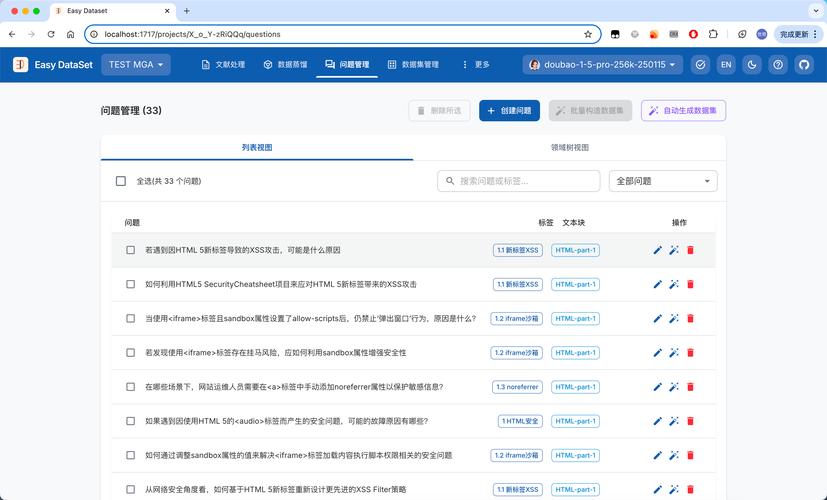Switch language with the EN button
This screenshot has width=827, height=500.
coord(726,65)
